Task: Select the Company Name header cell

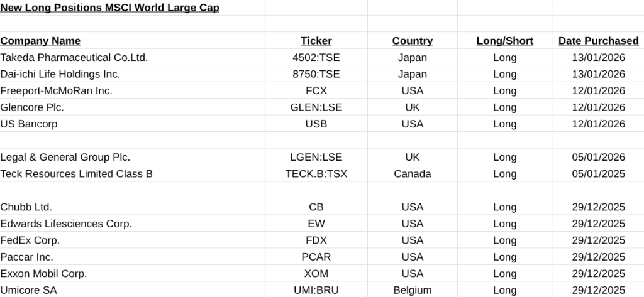Action: (40, 41)
